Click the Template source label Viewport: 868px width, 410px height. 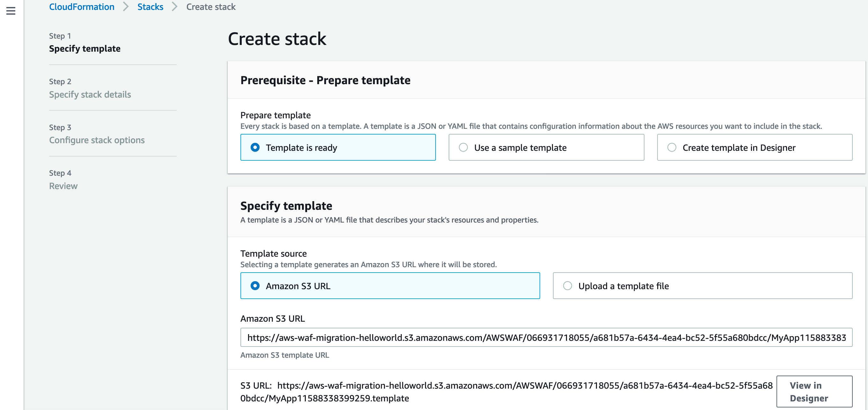pos(273,253)
